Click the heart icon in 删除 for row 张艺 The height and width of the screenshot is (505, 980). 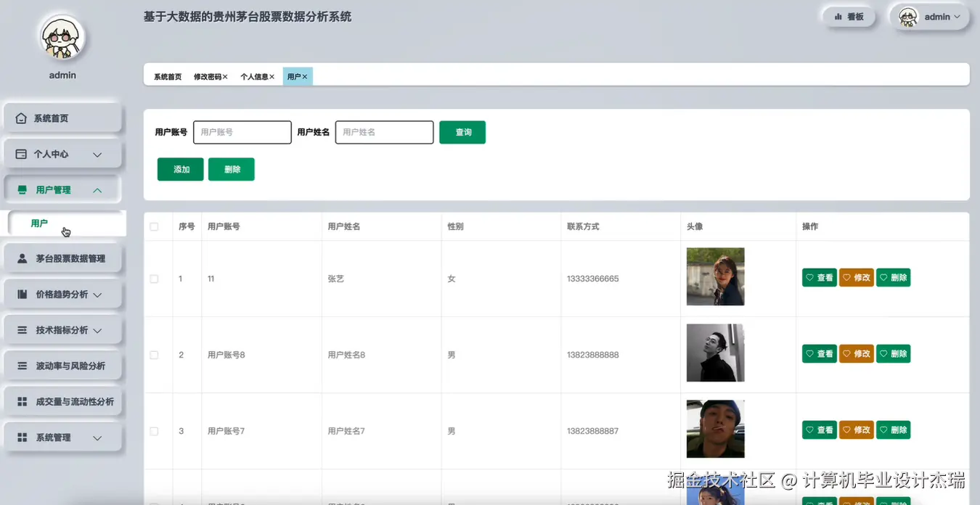[883, 277]
